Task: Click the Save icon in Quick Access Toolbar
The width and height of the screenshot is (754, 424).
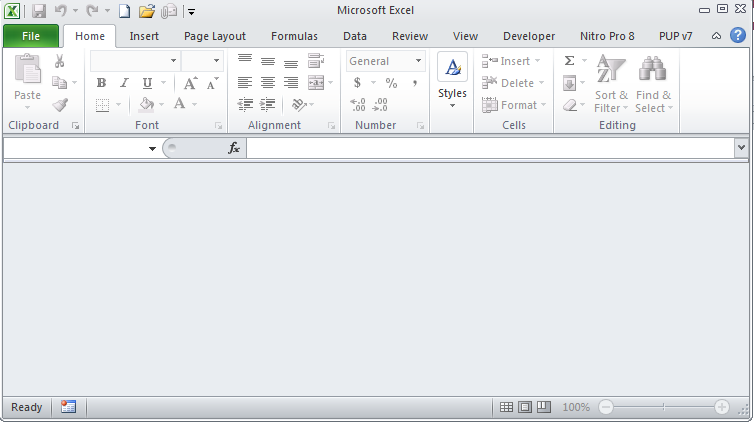Action: coord(38,11)
